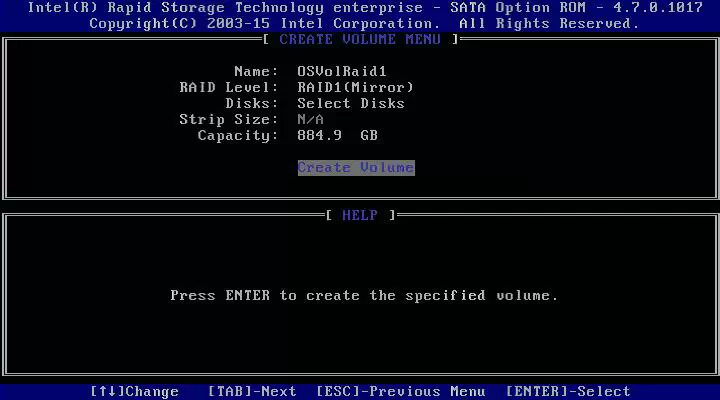This screenshot has height=400, width=720.
Task: Edit the volume name OSVolRaid1
Action: [x=342, y=72]
